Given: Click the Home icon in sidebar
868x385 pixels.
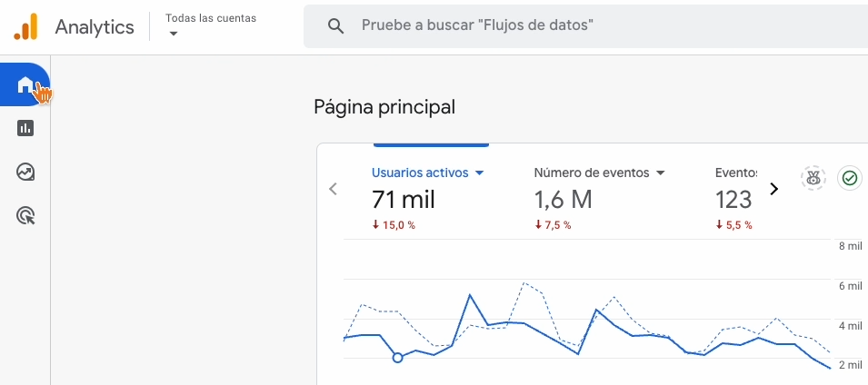Looking at the screenshot, I should pyautogui.click(x=25, y=85).
